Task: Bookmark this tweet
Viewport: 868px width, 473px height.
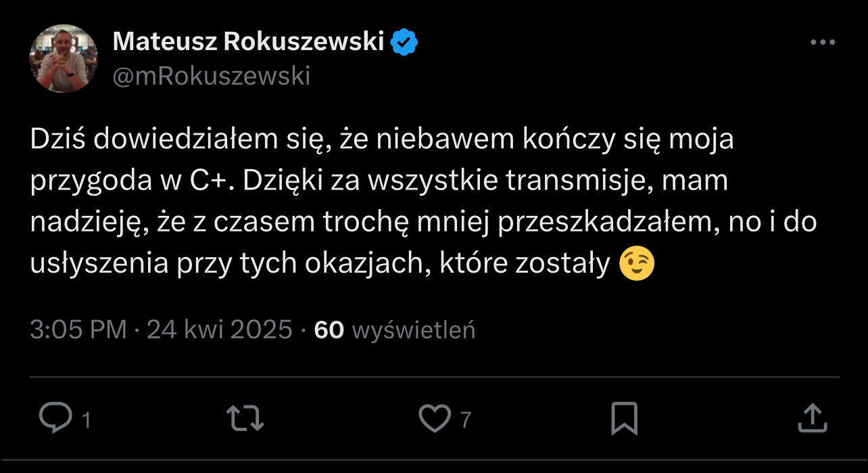Action: click(x=623, y=418)
